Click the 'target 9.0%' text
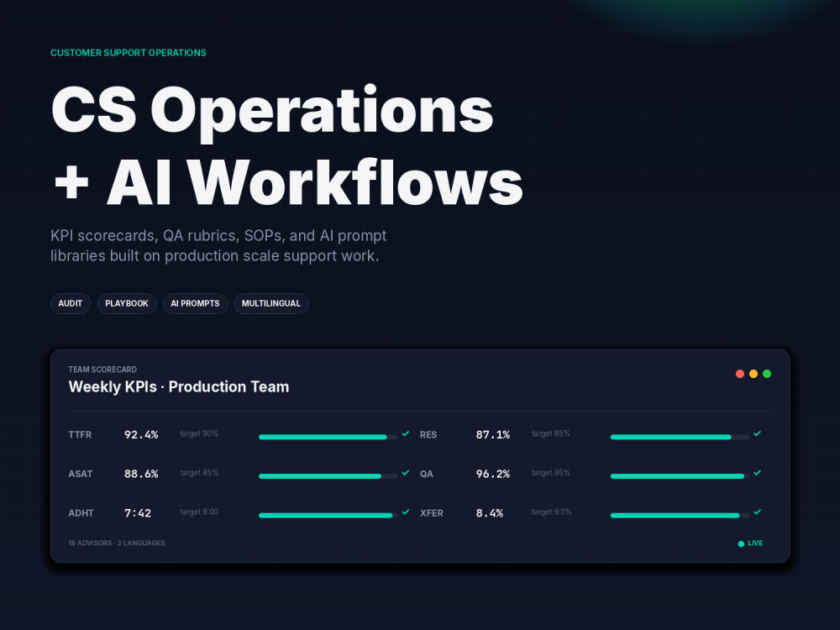This screenshot has height=630, width=840. 552,512
